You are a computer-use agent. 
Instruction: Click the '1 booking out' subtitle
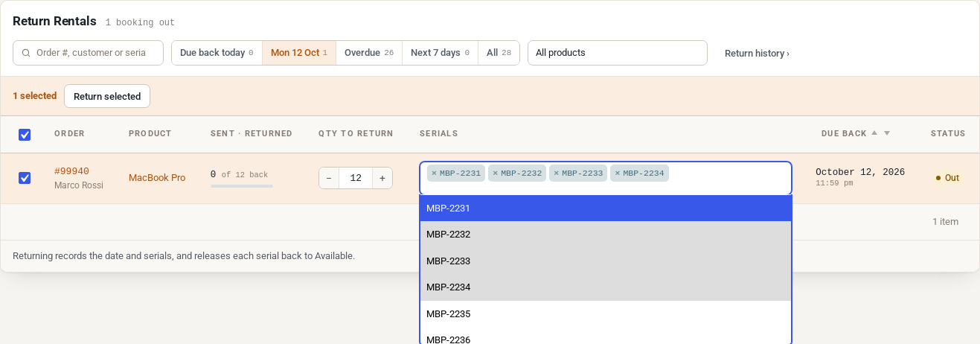pyautogui.click(x=140, y=23)
